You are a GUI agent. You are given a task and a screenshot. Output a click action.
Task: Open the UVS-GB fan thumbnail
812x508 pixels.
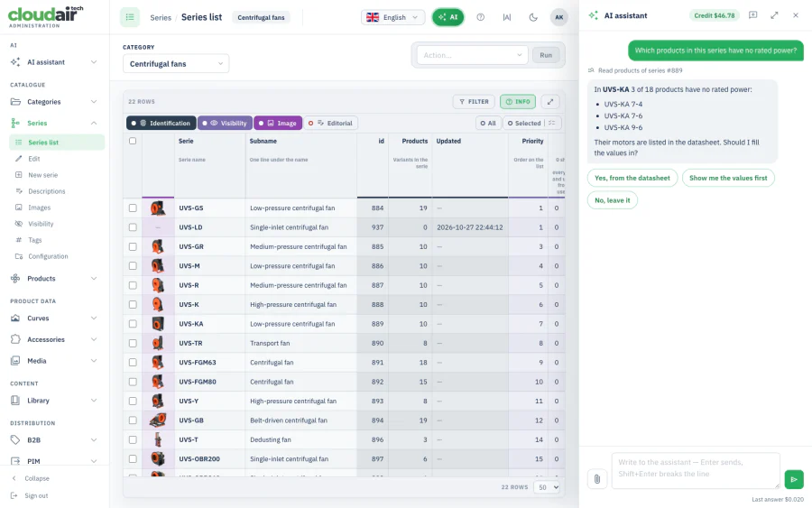(x=158, y=420)
